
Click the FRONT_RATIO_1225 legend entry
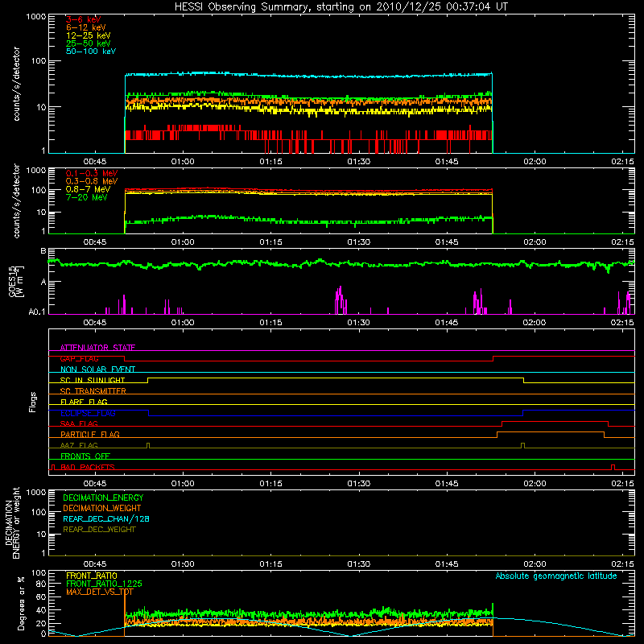(x=104, y=584)
